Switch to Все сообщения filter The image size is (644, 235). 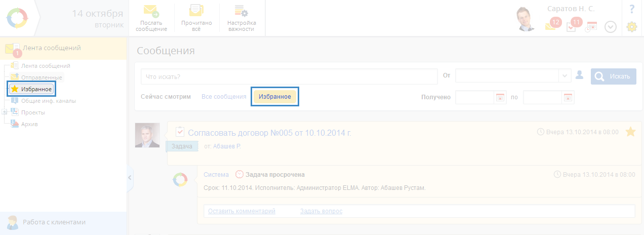coord(224,96)
